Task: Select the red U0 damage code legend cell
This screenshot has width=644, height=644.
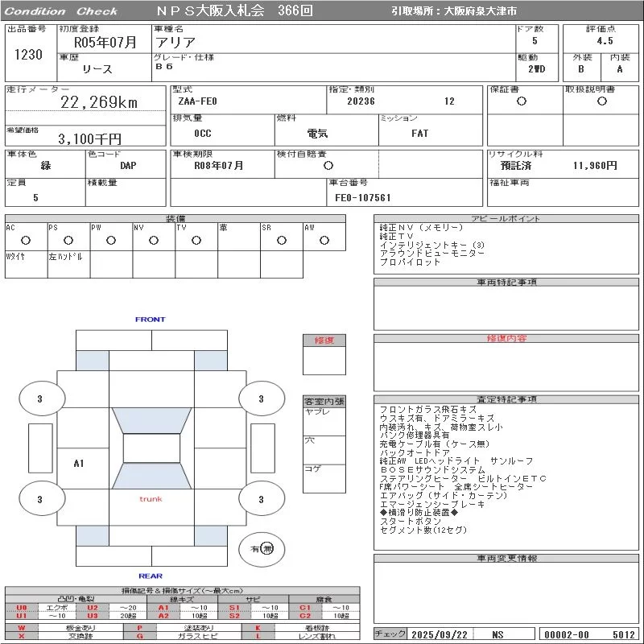Action: (x=22, y=608)
